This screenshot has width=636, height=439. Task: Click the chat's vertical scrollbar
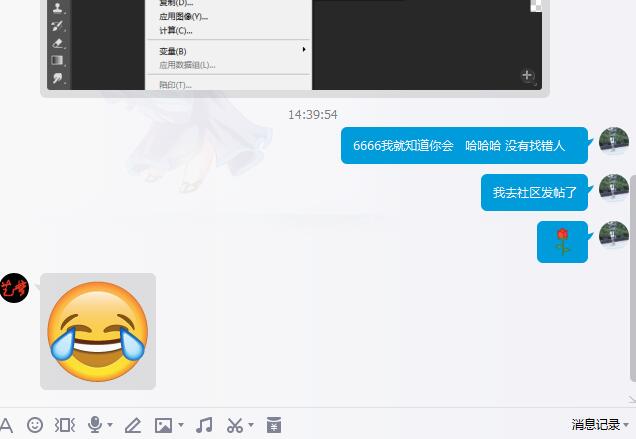pyautogui.click(x=632, y=290)
